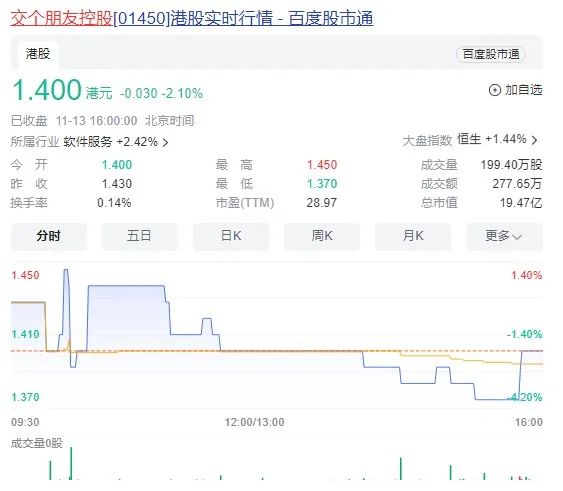Open the 交个朋友控股 title link
This screenshot has width=563, height=491.
click(62, 18)
